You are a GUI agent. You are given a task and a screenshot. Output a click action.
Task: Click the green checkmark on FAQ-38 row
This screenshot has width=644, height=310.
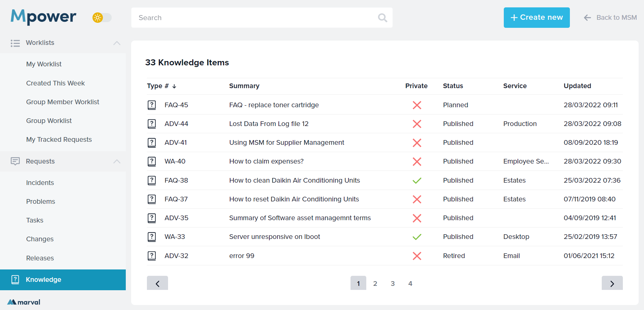(417, 180)
